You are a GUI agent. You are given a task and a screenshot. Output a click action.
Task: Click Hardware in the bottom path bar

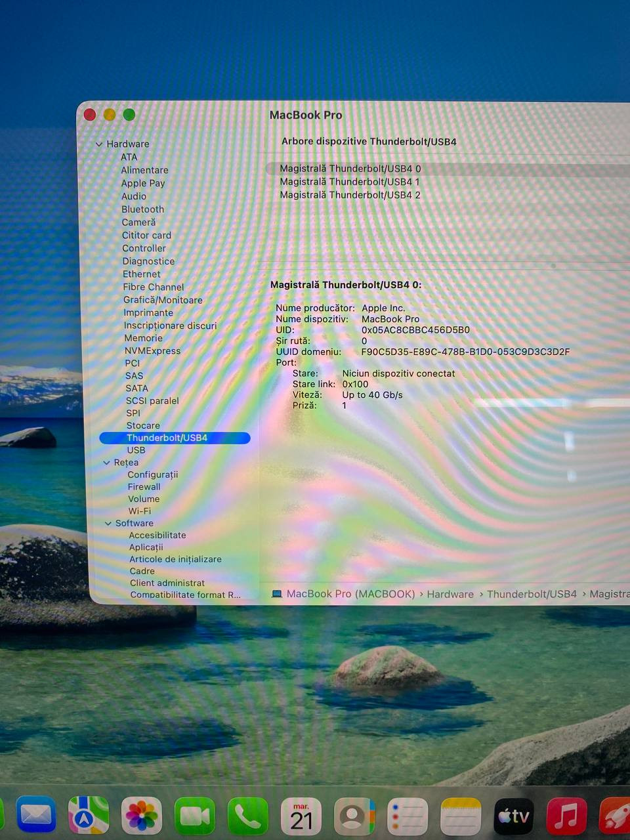pyautogui.click(x=450, y=594)
